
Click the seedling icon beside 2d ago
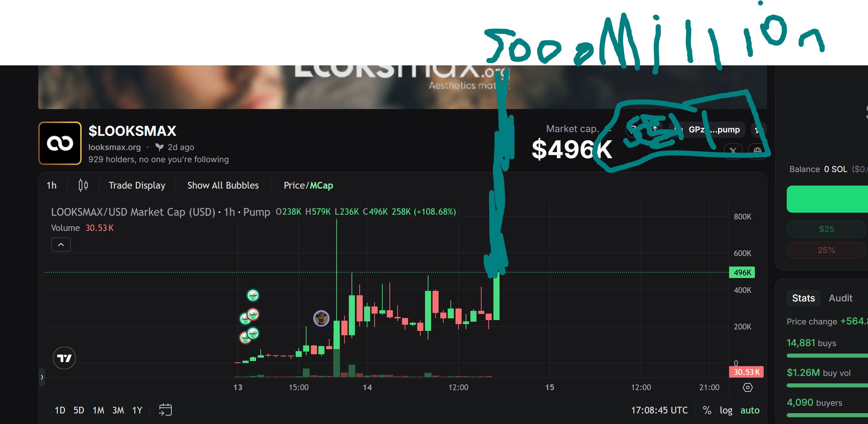click(x=159, y=147)
